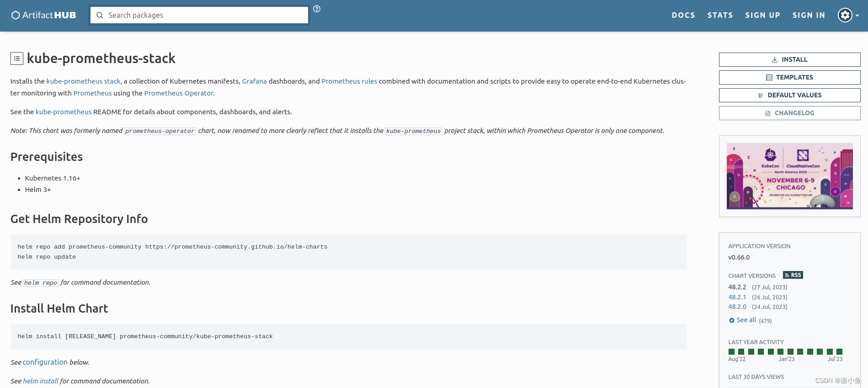The width and height of the screenshot is (868, 388).
Task: Click the prometheus-operator inline code
Action: (160, 131)
